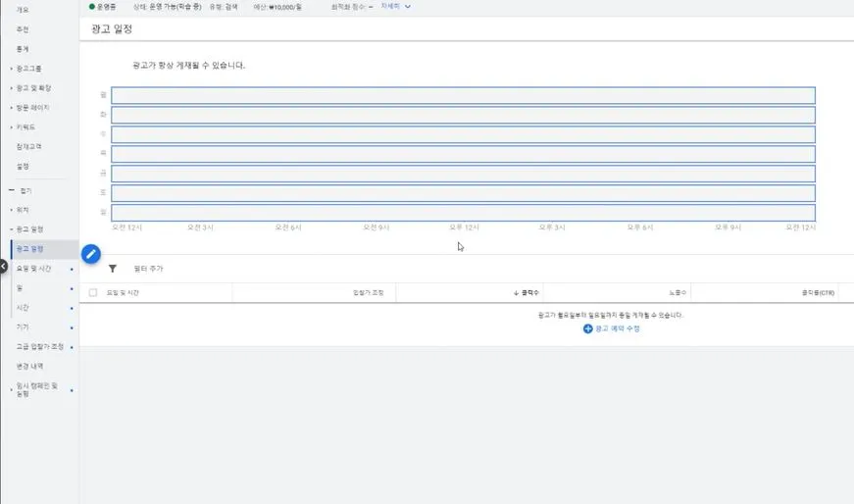Open the 고급 입찰가 조정 page

click(x=40, y=346)
